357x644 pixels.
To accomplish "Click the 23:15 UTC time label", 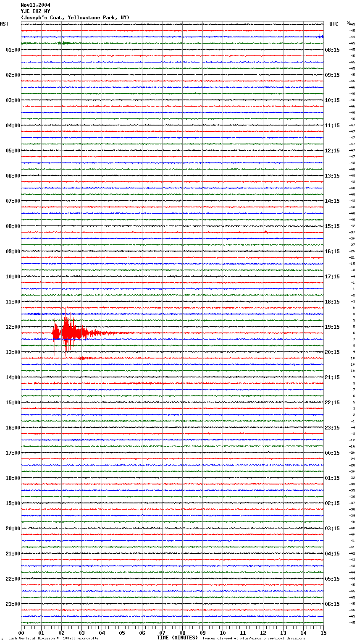I will [x=332, y=428].
